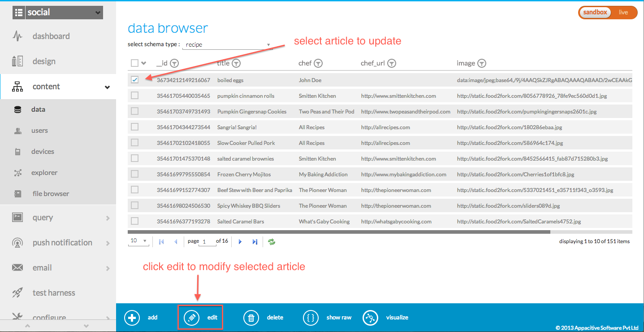Filter the title column

coord(236,63)
